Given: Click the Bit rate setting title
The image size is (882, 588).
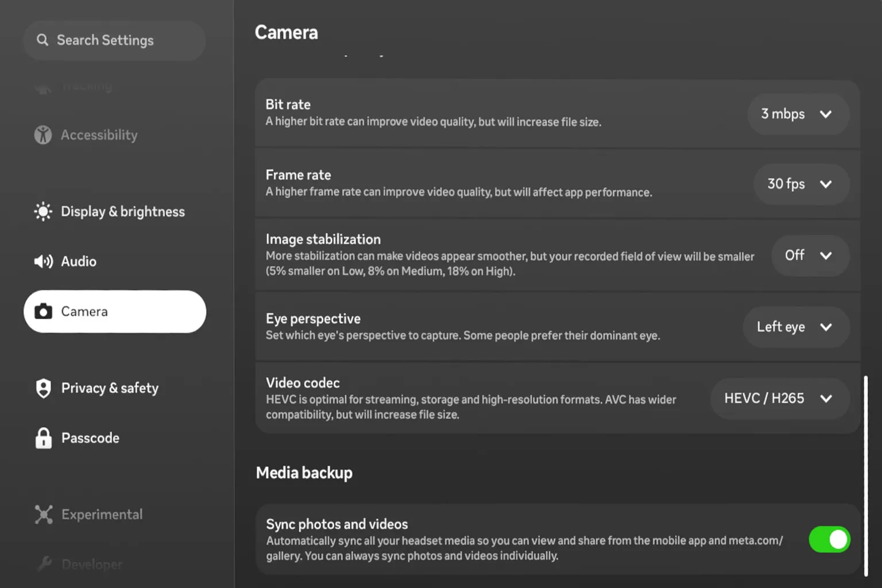Looking at the screenshot, I should pyautogui.click(x=288, y=105).
